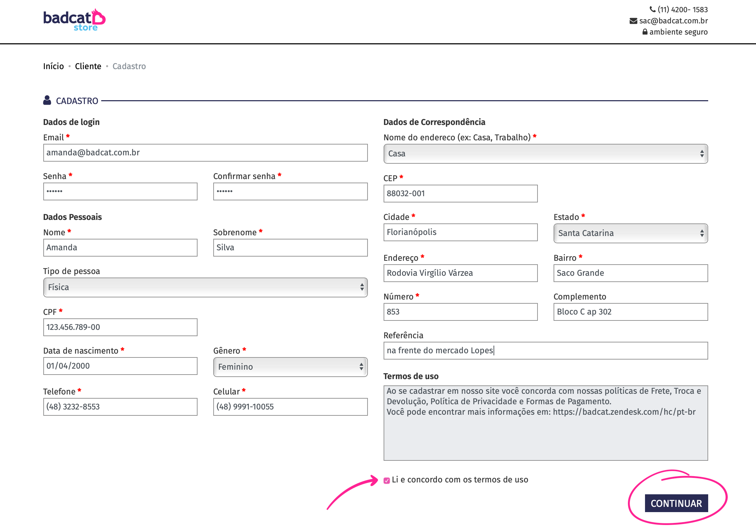Click the badcat store logo
Image resolution: width=756 pixels, height=532 pixels.
click(74, 20)
